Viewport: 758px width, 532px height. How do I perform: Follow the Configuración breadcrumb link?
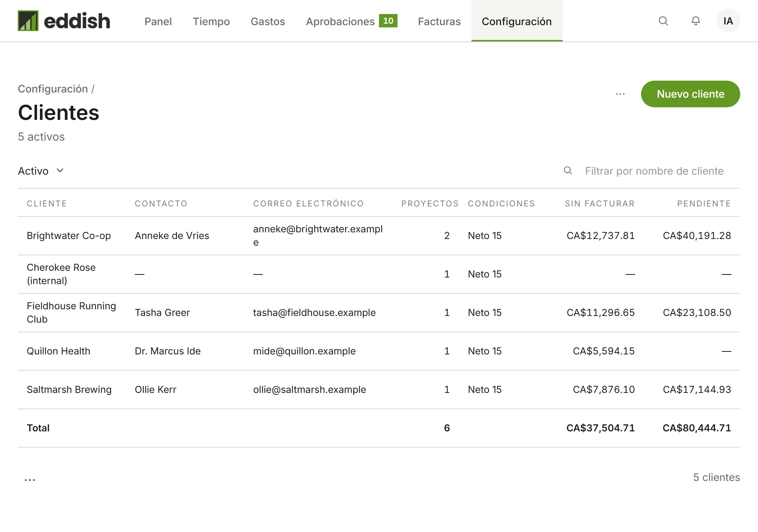click(x=53, y=89)
